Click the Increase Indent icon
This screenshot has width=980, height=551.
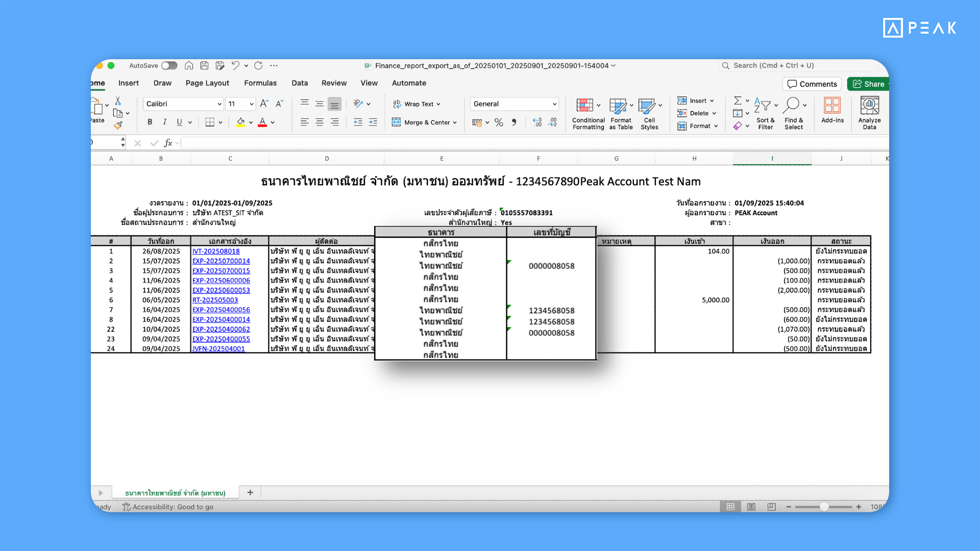(x=373, y=122)
